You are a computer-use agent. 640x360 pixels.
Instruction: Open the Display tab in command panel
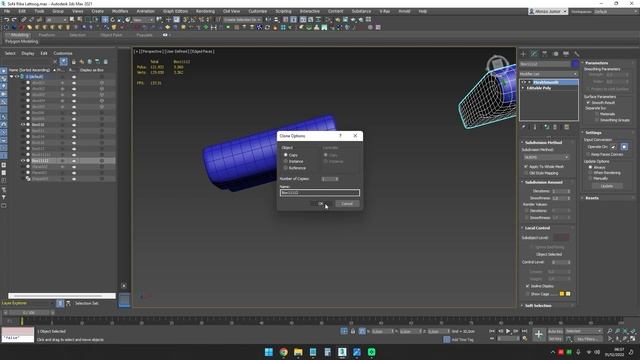566,54
